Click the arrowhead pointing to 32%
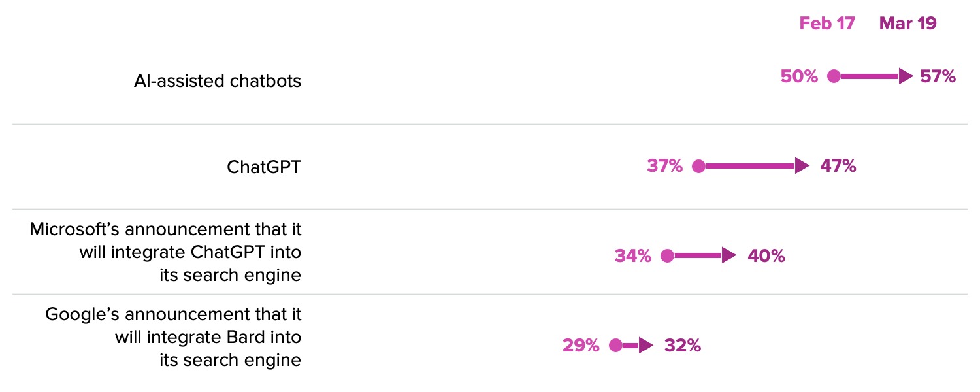 point(645,346)
